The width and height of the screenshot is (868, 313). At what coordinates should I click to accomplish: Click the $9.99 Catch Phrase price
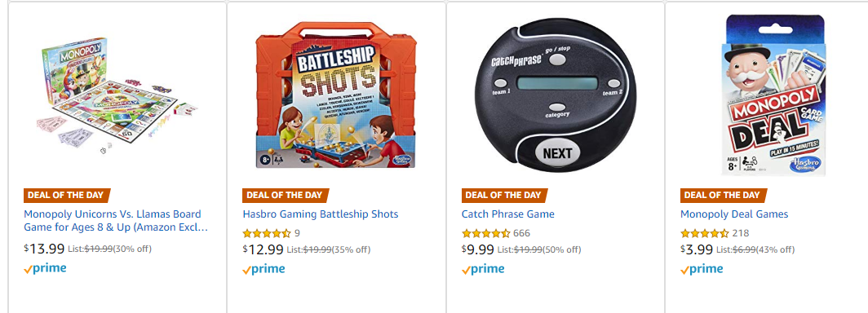[478, 249]
